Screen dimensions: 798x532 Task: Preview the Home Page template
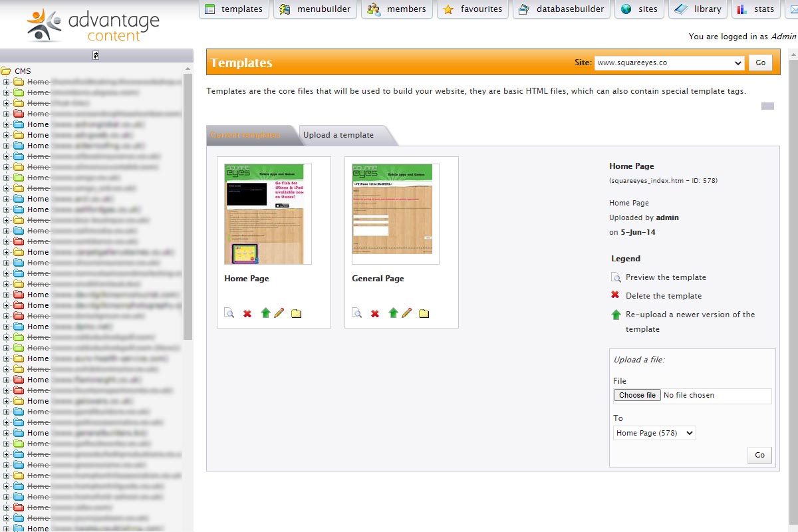click(229, 313)
